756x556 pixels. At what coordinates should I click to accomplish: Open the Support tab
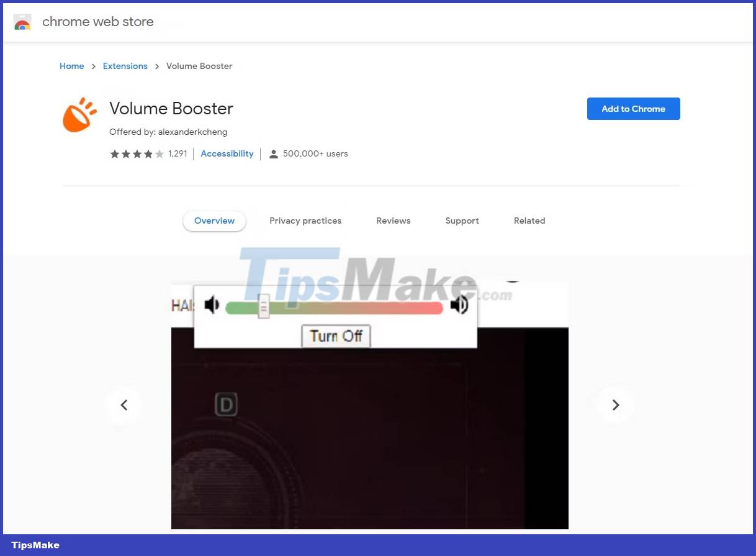462,221
